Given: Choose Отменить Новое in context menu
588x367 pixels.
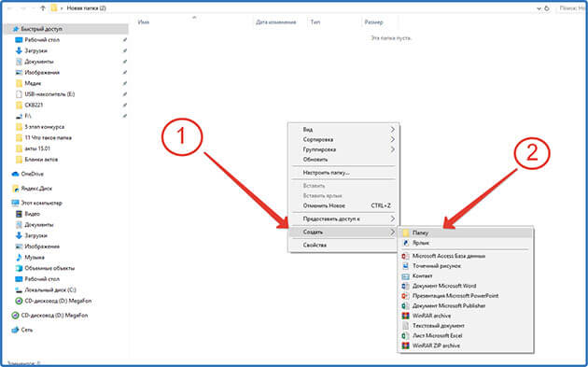Looking at the screenshot, I should point(343,205).
